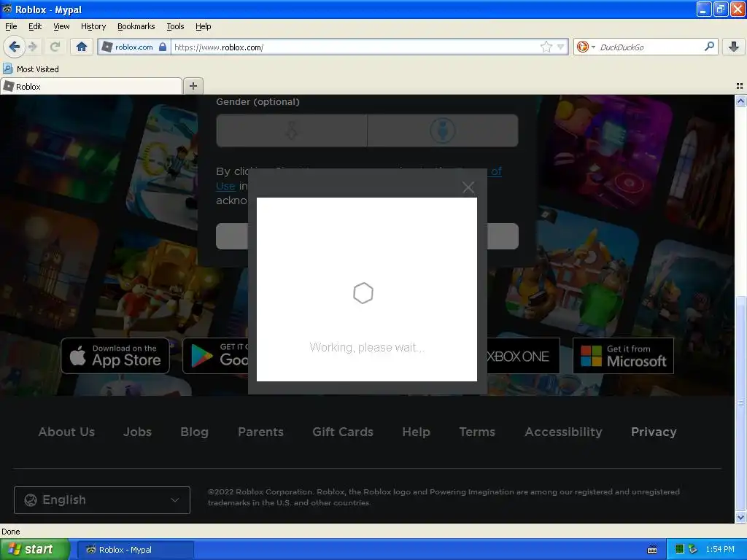Open the History menu
Screen dimensions: 747x560
tap(93, 26)
